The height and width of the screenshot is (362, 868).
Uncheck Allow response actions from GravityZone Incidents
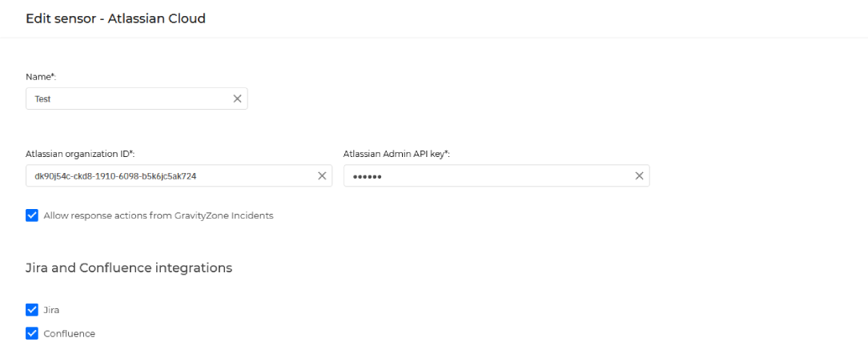tap(32, 215)
